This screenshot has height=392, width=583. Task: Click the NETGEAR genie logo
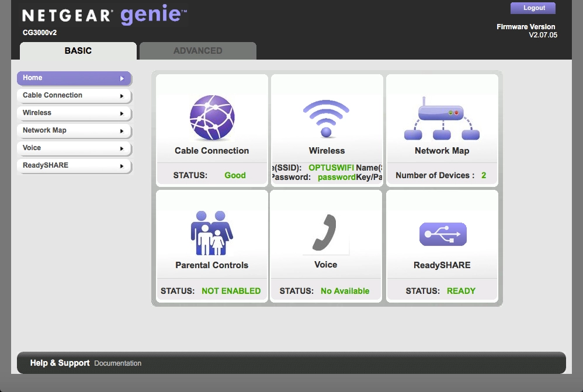tap(104, 15)
